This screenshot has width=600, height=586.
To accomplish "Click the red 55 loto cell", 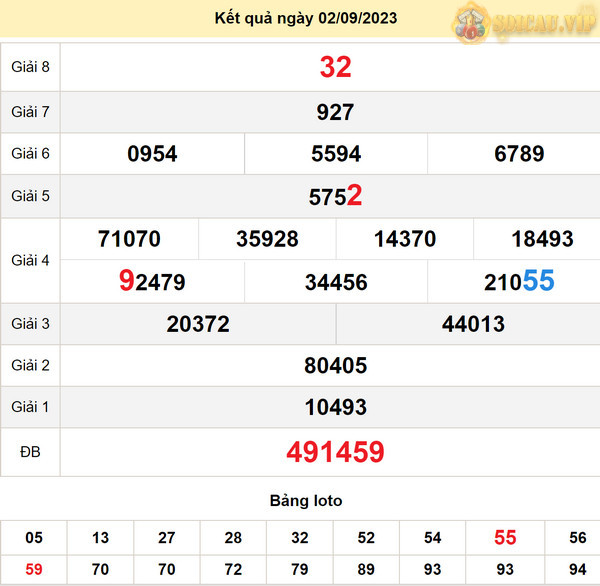I will [x=505, y=537].
